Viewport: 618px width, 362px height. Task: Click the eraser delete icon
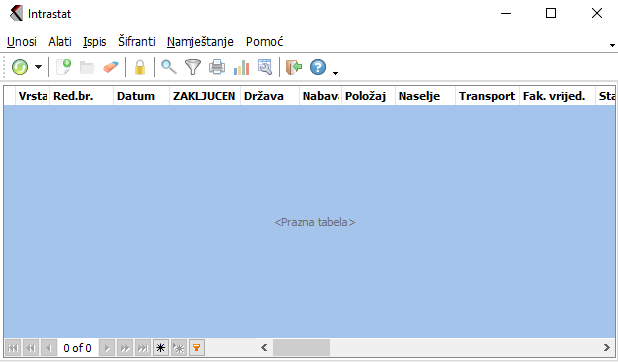point(111,67)
